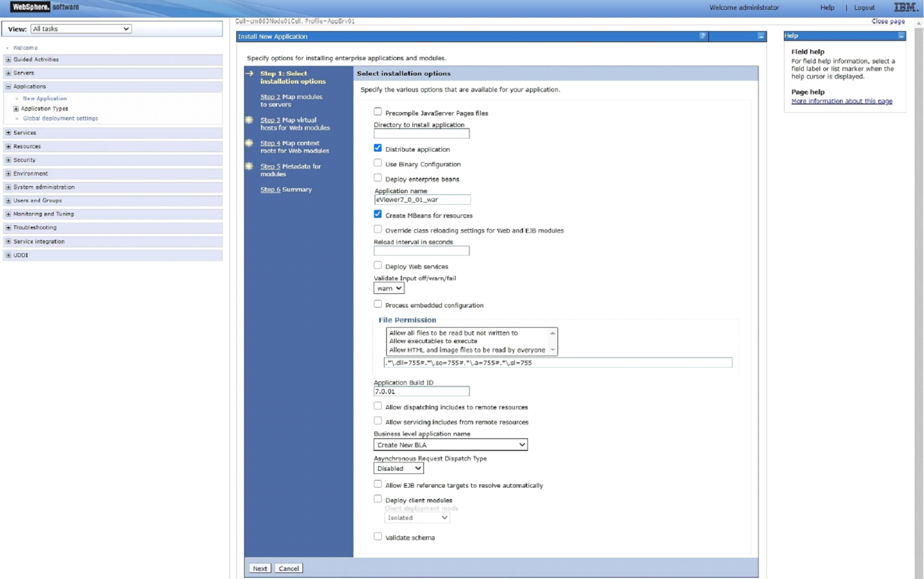The height and width of the screenshot is (579, 924).
Task: Uncheck Create MBeans for resources
Action: [x=377, y=214]
